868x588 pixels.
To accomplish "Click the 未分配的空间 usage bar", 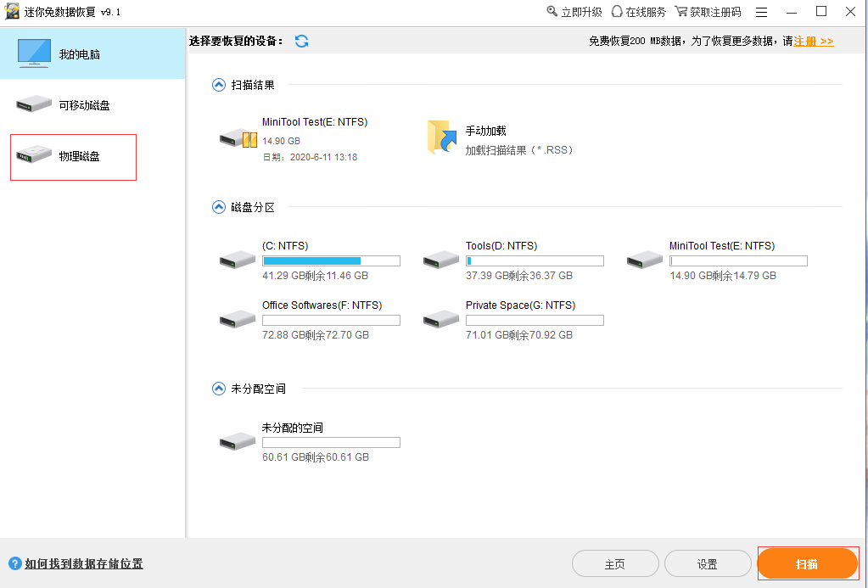I will [x=331, y=442].
